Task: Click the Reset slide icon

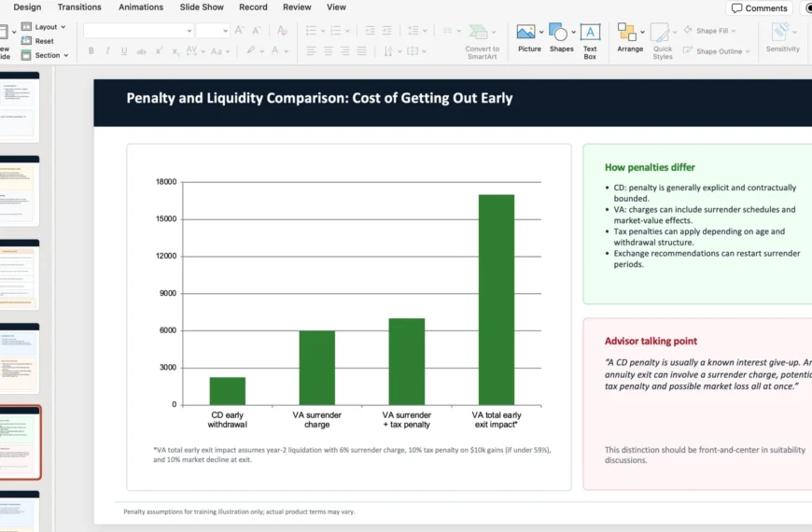Action: pyautogui.click(x=37, y=41)
